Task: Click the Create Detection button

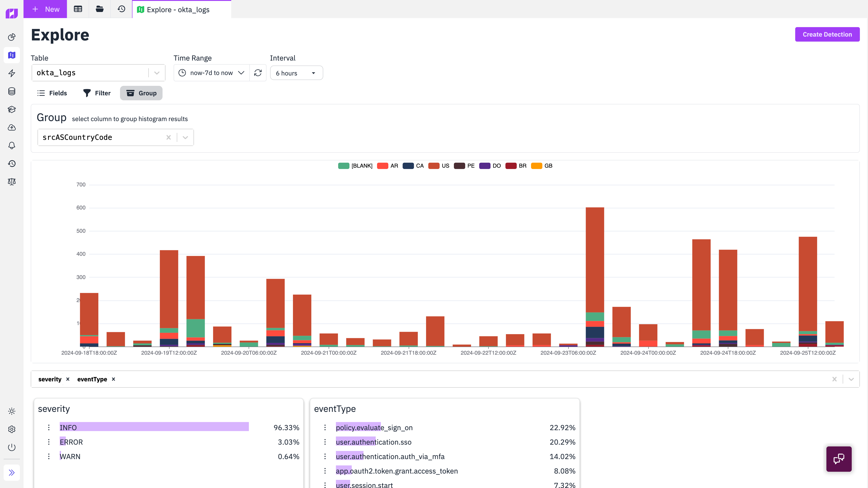Action: pyautogui.click(x=827, y=34)
